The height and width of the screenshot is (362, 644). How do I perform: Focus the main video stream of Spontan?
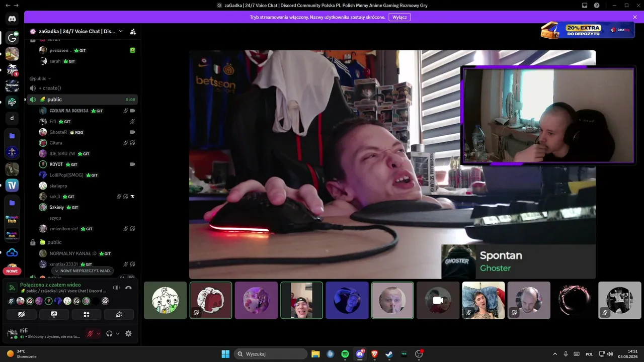[x=392, y=164]
